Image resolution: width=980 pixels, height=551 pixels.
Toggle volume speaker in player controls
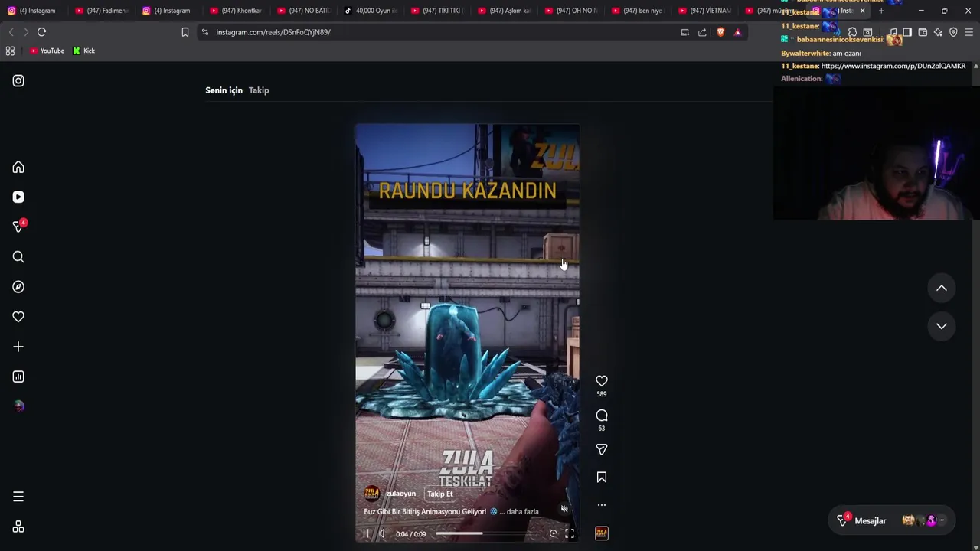pos(382,533)
